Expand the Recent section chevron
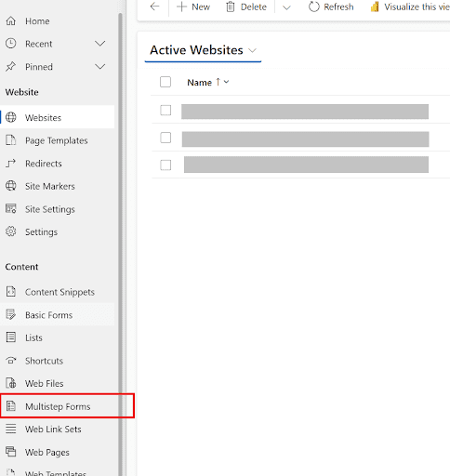The height and width of the screenshot is (476, 450). point(99,44)
